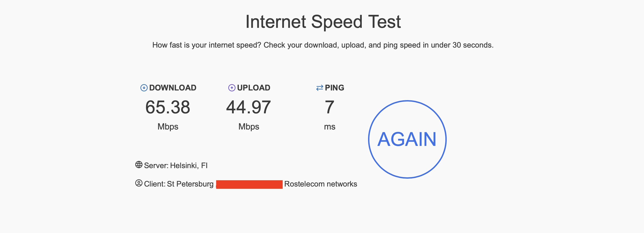Click the 44.97 upload speed value
The height and width of the screenshot is (233, 644).
[249, 107]
